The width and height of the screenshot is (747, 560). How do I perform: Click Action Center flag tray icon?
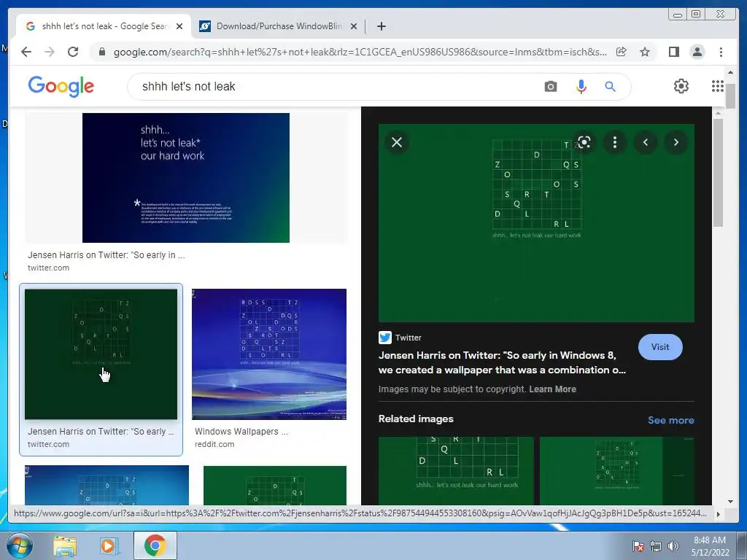tap(638, 546)
